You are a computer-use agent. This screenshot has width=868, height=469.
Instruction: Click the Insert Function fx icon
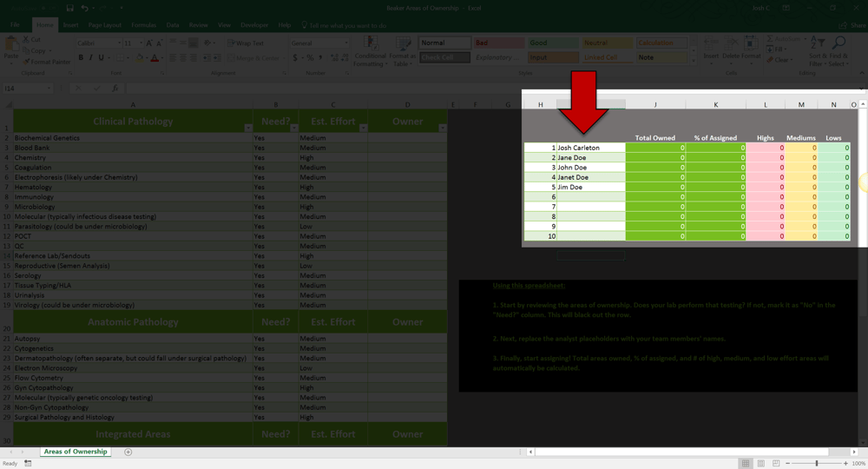coord(115,88)
